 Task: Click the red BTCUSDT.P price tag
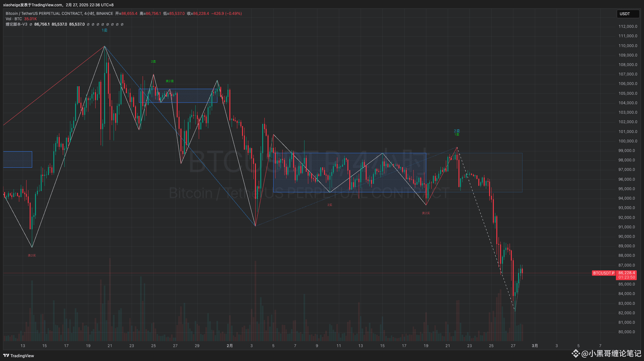[x=604, y=273]
